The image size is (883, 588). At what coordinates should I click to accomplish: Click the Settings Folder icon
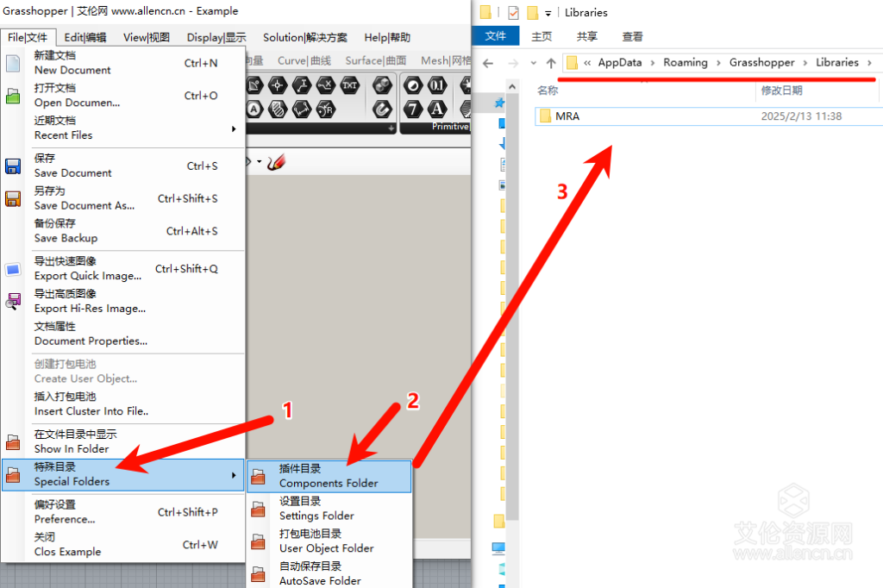click(x=259, y=510)
